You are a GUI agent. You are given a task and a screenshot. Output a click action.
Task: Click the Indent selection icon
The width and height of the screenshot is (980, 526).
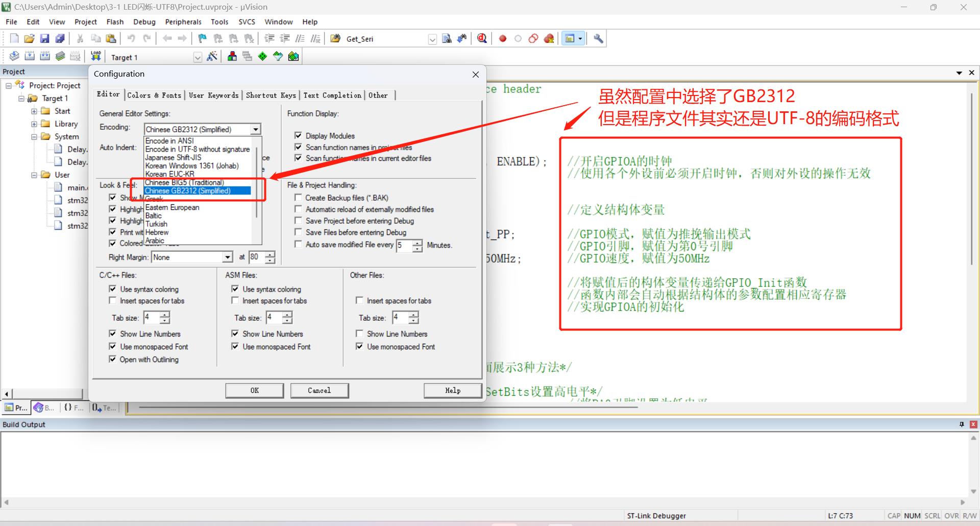click(269, 38)
